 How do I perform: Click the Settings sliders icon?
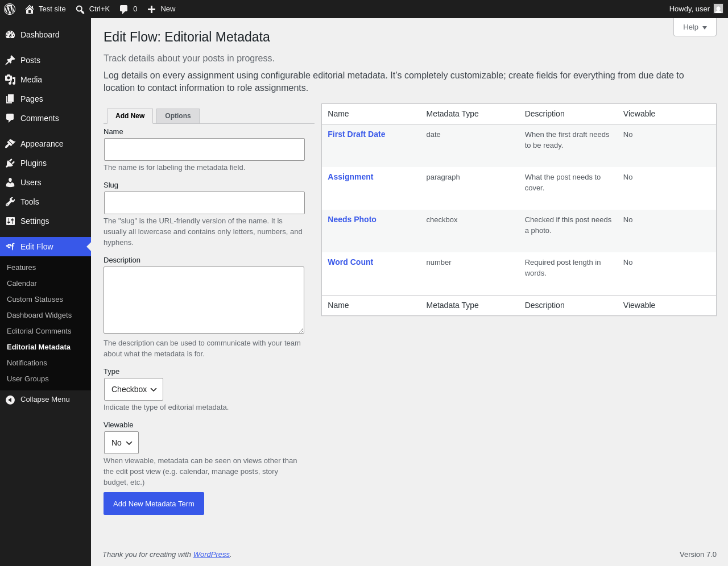(x=10, y=221)
